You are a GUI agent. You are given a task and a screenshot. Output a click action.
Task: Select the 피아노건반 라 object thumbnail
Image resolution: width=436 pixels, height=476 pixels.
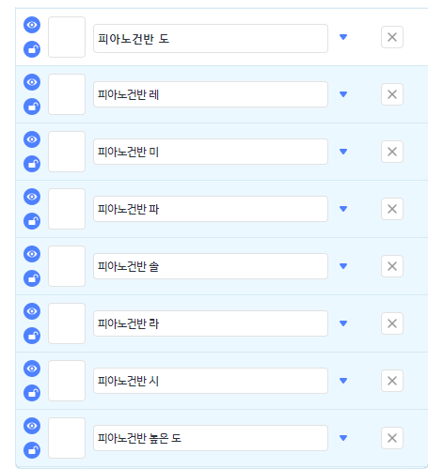pos(67,323)
